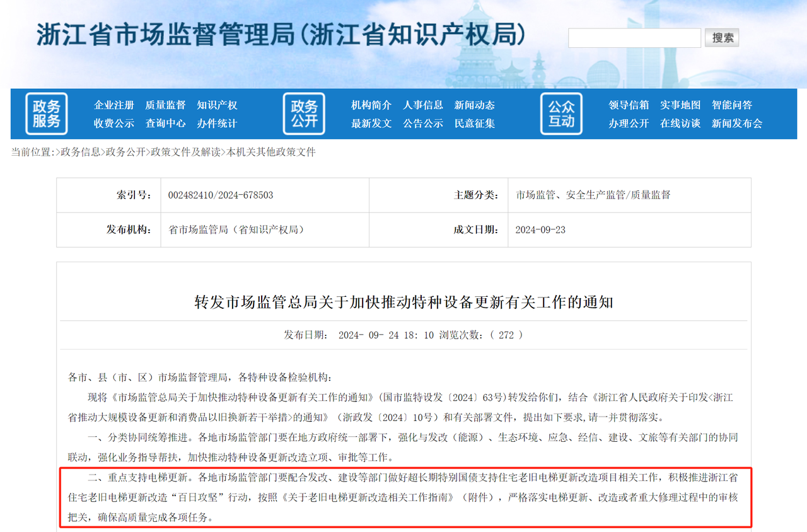Go to 公告公示 page
The image size is (807, 532).
[423, 124]
